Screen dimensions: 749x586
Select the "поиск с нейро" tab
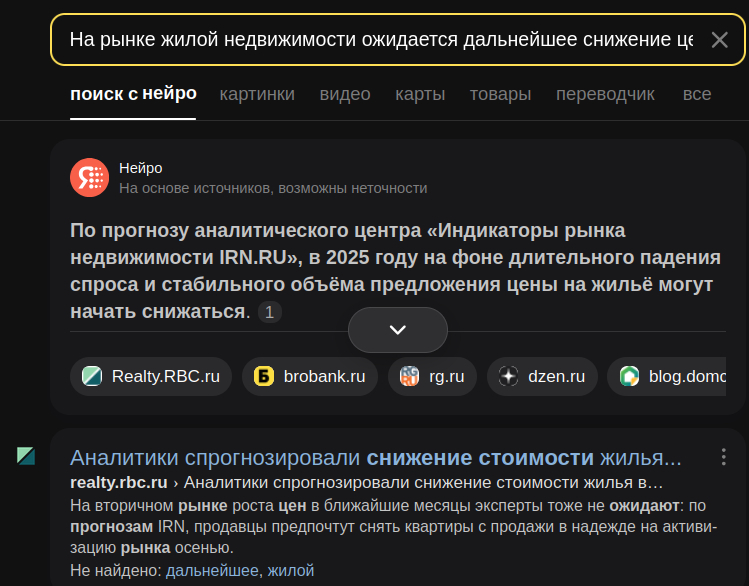[x=133, y=94]
